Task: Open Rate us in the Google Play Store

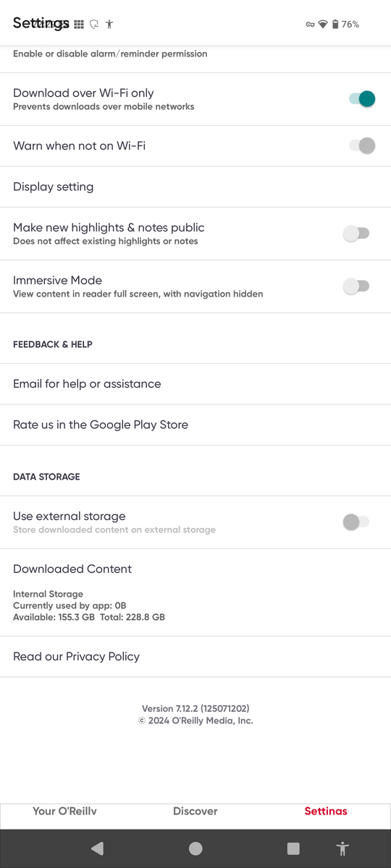Action: [195, 425]
